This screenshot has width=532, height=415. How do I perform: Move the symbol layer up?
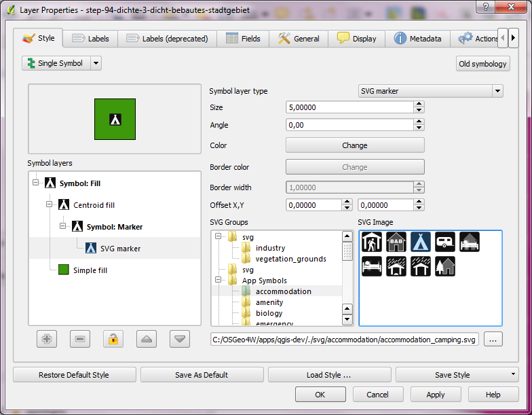[147, 338]
